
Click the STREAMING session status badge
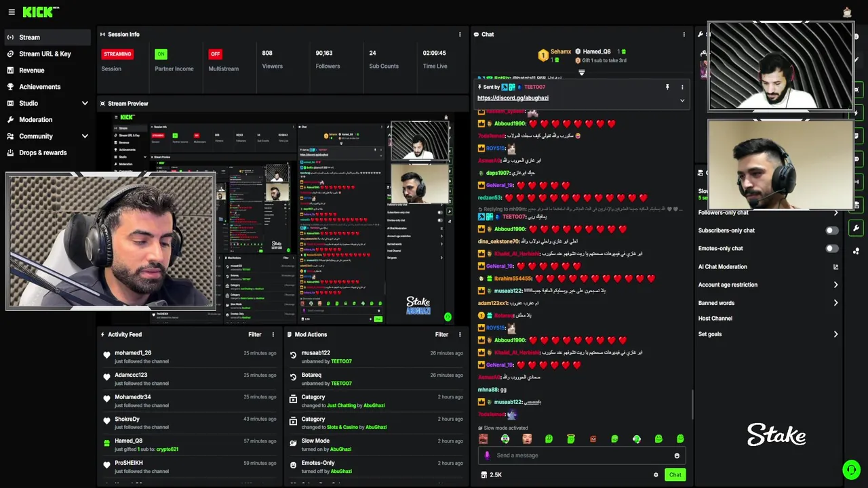pos(117,54)
